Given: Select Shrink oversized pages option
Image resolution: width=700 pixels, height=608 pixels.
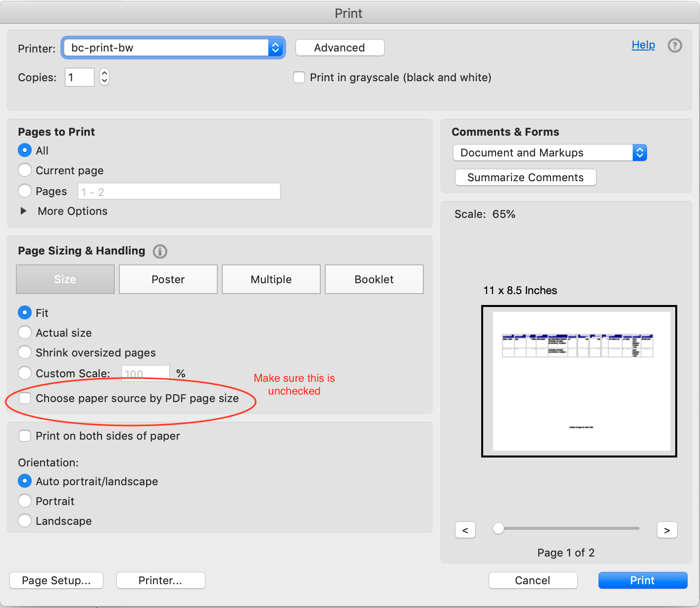Looking at the screenshot, I should pos(25,352).
